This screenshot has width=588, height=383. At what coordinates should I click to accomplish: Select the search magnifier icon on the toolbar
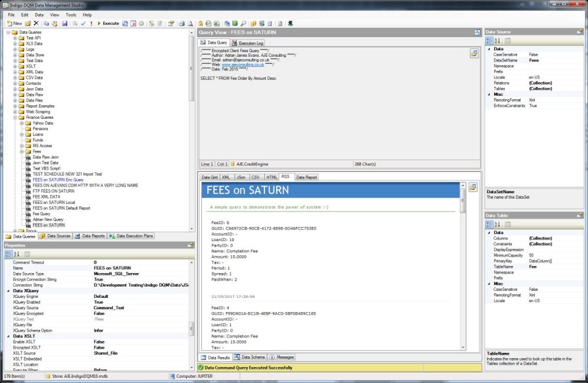(x=243, y=24)
